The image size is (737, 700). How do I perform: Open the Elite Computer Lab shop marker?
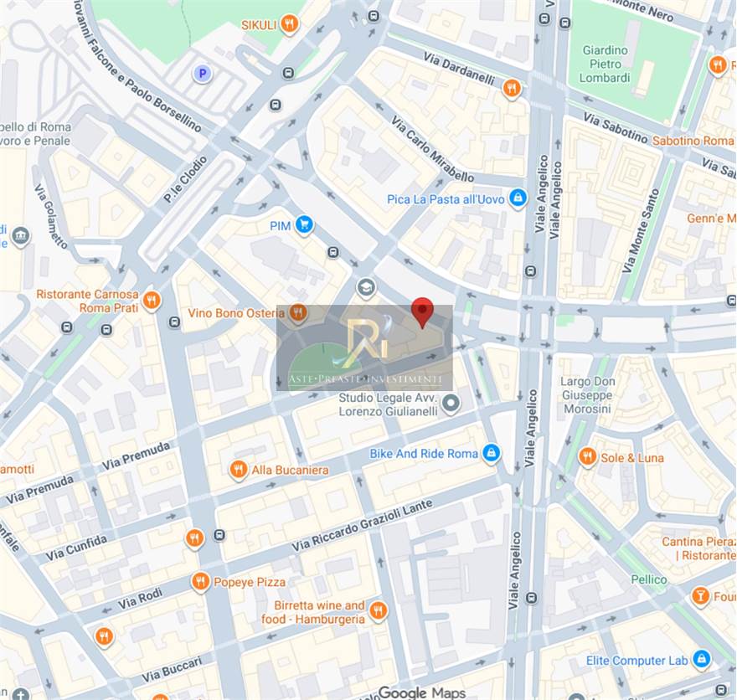(701, 659)
